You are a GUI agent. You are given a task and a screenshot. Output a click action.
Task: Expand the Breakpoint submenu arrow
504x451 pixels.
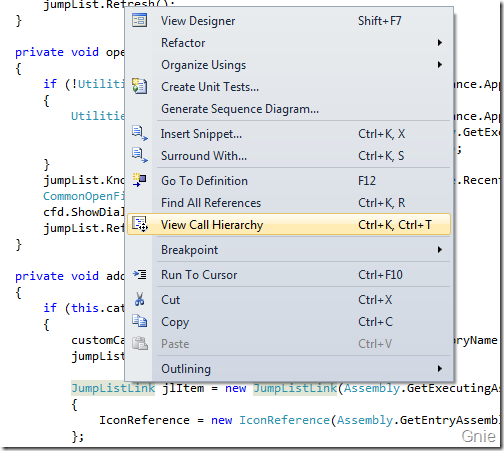[440, 250]
